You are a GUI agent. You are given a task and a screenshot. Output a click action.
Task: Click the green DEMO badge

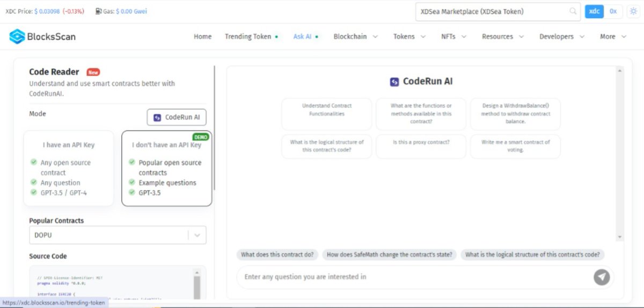click(200, 137)
